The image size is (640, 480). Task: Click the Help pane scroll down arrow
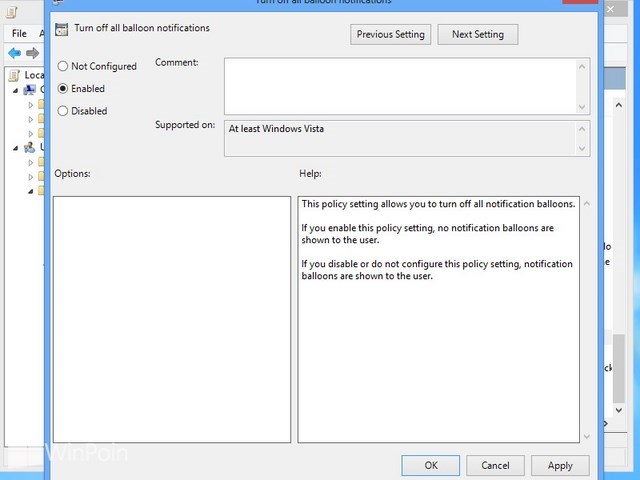[587, 437]
